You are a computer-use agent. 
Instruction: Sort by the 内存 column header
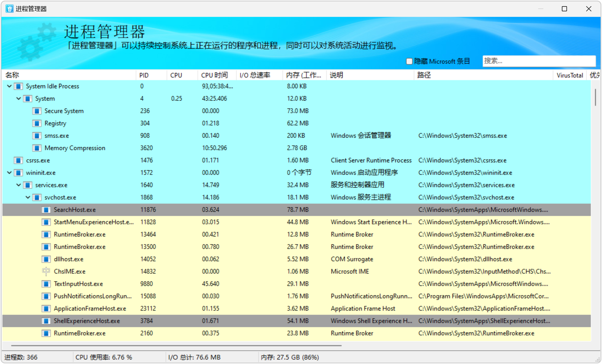[304, 75]
